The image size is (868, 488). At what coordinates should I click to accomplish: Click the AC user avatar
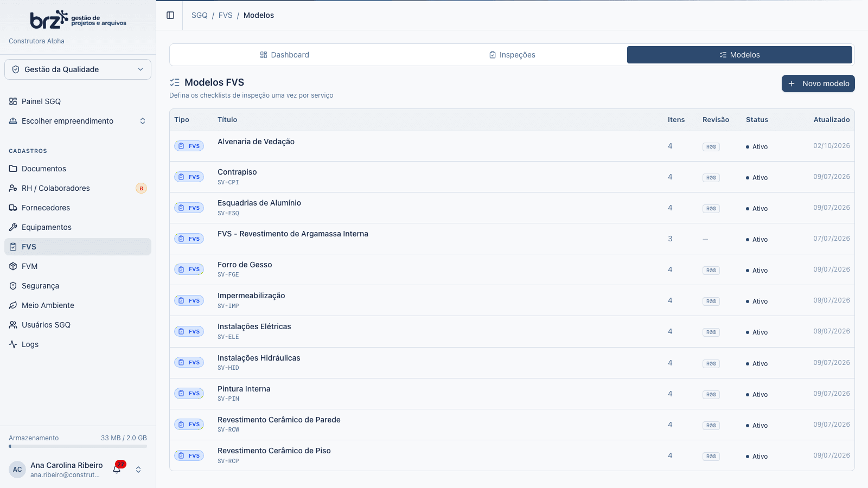coord(17,470)
